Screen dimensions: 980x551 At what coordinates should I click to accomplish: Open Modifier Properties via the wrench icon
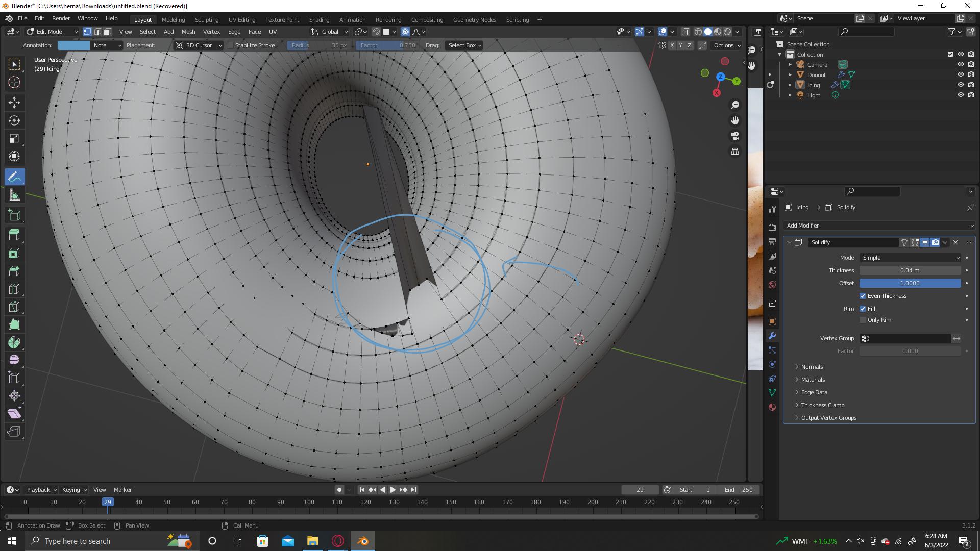(x=772, y=335)
